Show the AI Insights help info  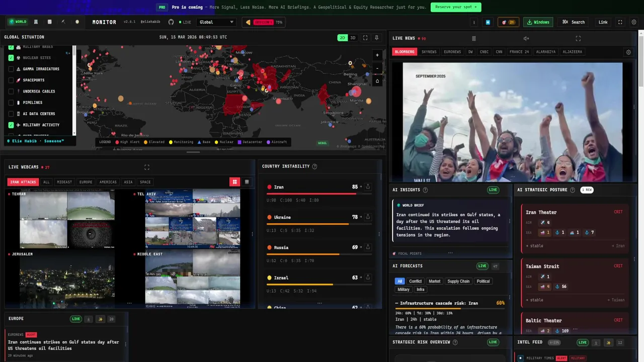pyautogui.click(x=425, y=190)
